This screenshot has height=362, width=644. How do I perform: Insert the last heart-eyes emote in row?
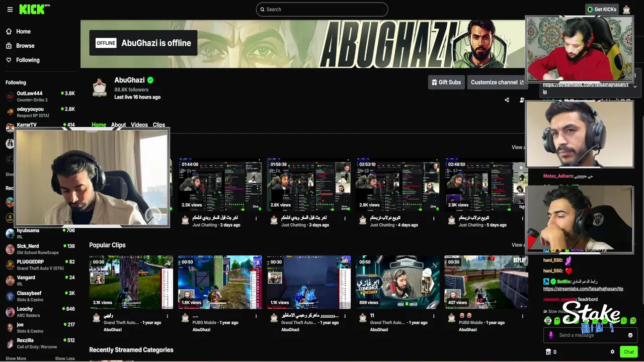[633, 321]
